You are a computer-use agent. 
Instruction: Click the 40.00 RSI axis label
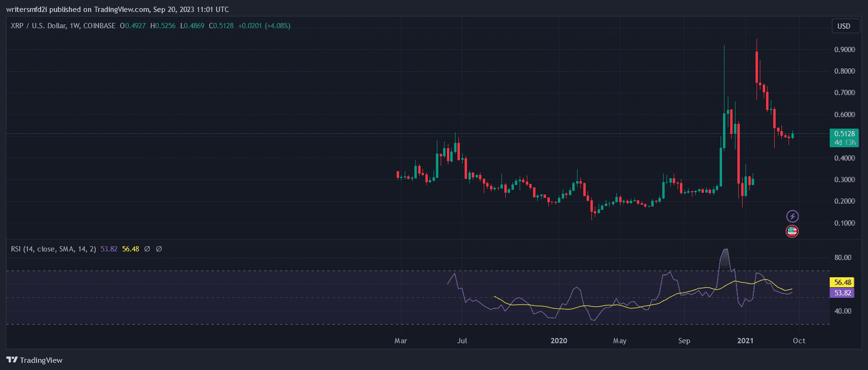point(843,311)
